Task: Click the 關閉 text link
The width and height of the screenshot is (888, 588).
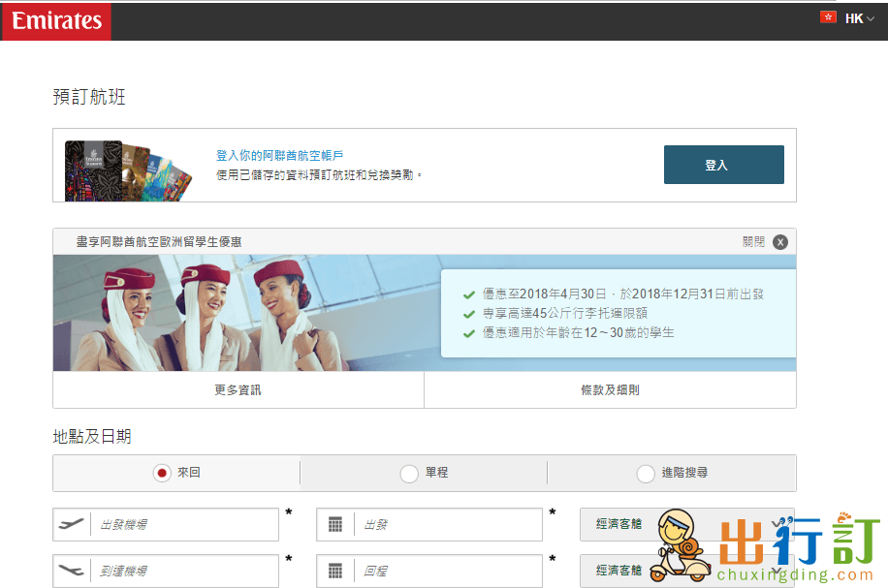Action: click(754, 241)
